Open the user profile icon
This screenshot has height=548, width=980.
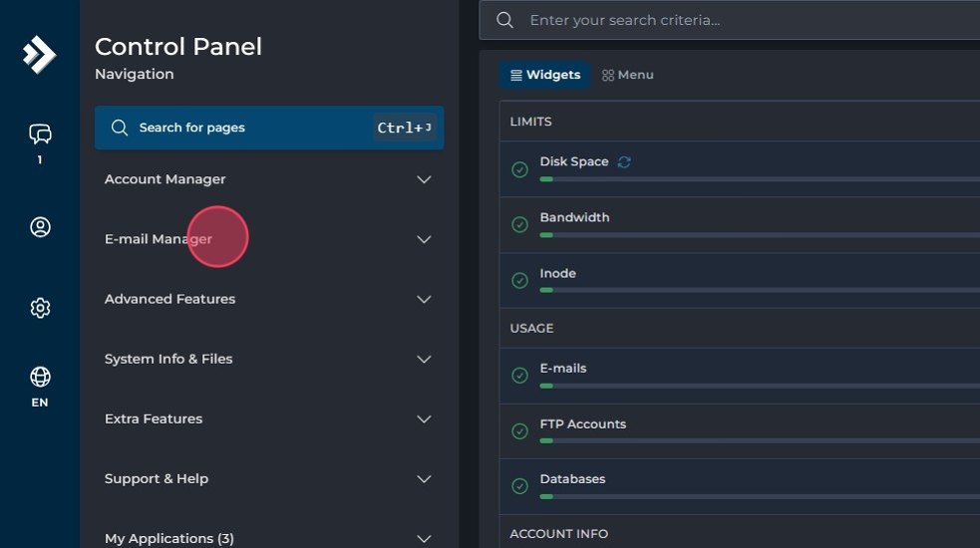pos(40,227)
